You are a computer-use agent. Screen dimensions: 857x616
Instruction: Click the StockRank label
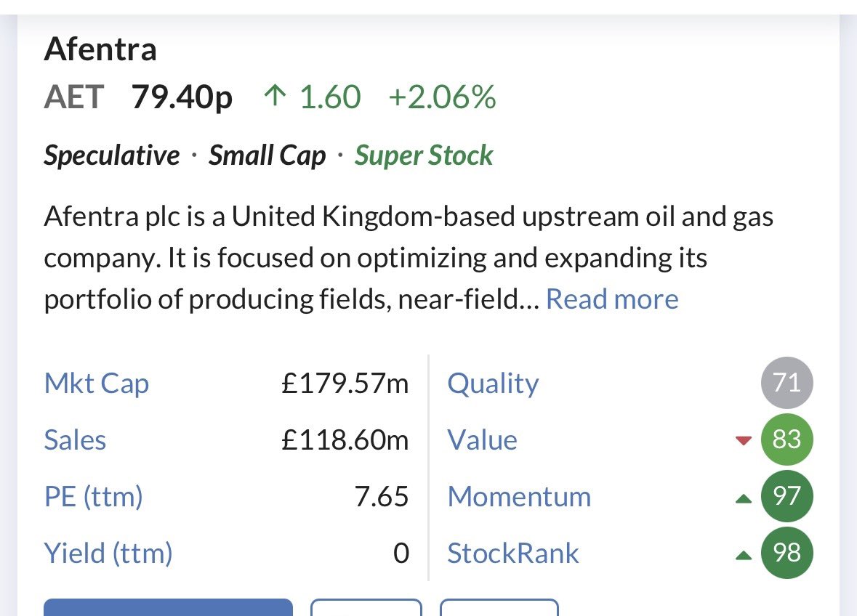(x=513, y=554)
